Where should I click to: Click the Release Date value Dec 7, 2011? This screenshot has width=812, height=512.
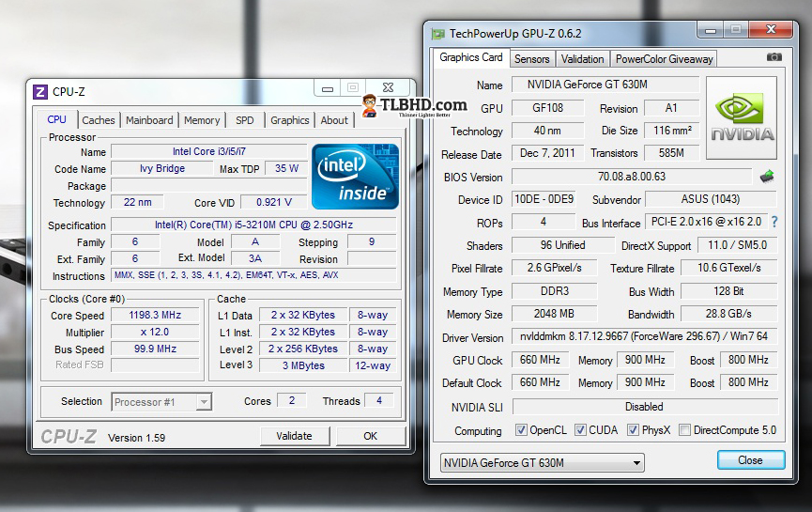click(x=547, y=153)
